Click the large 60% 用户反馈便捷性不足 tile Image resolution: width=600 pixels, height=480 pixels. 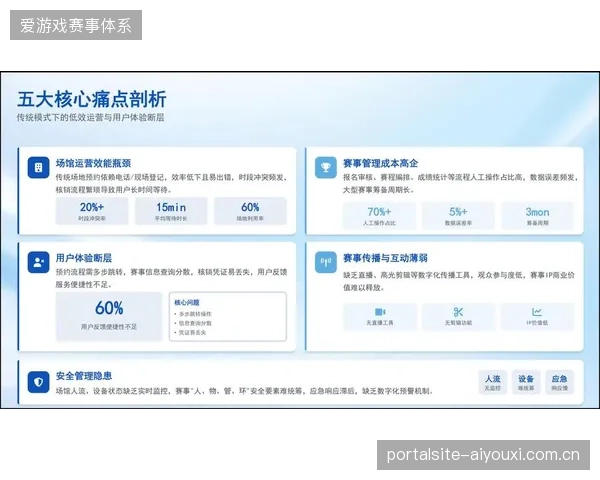point(109,317)
